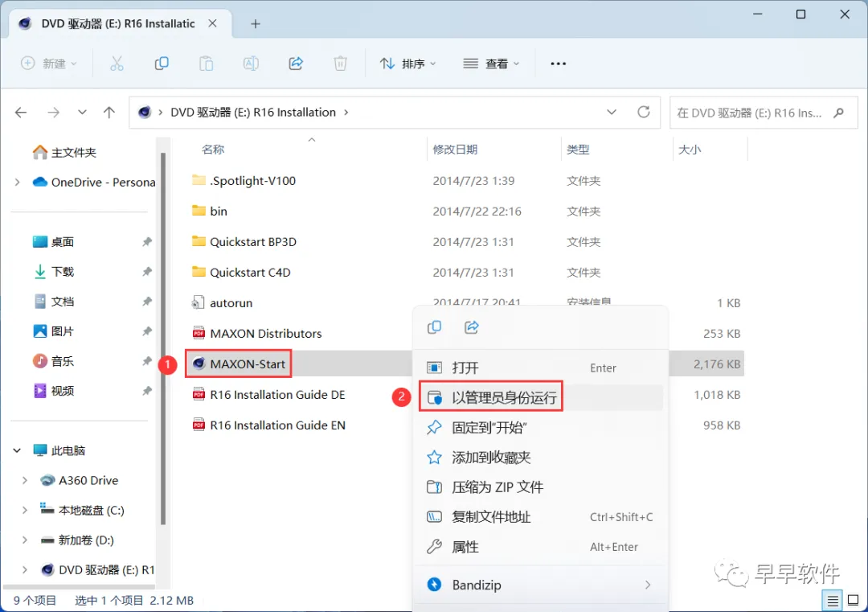Viewport: 868px width, 612px height.
Task: Open the Bandizip context menu entry
Action: coord(542,585)
